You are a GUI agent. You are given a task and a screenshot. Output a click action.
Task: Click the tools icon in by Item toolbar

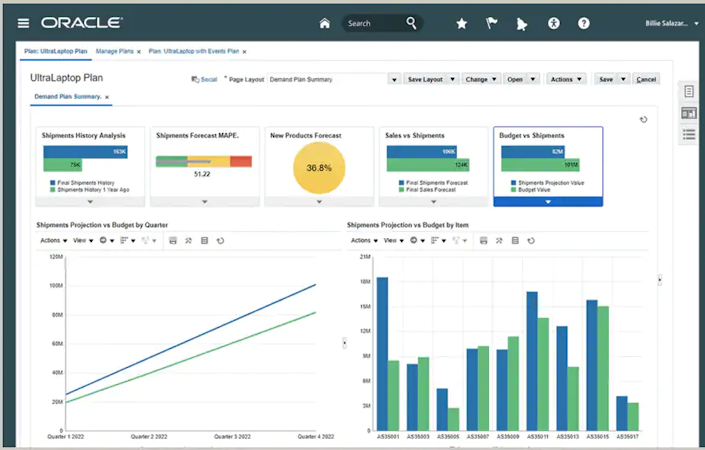499,241
